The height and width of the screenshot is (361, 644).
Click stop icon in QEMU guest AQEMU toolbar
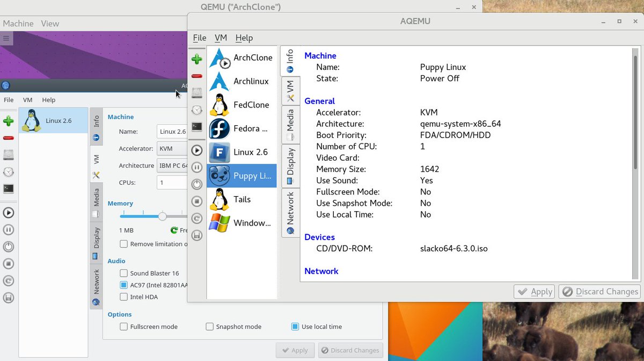(x=8, y=264)
